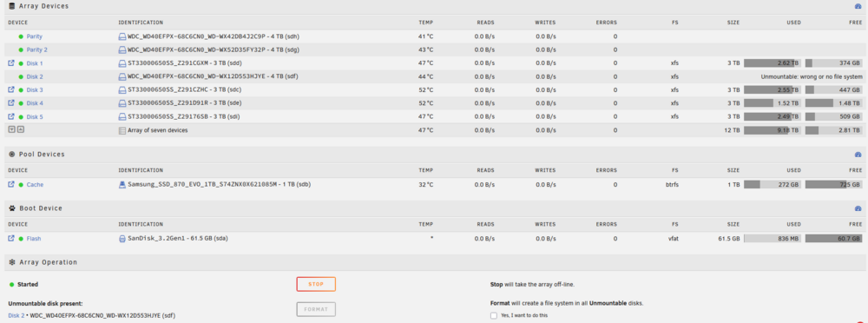Open the Disk 2 link in Array Devices

point(35,76)
